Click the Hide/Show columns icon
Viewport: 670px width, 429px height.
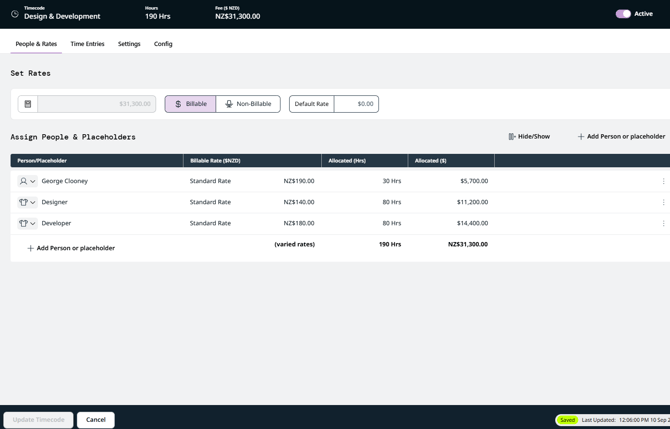tap(512, 136)
